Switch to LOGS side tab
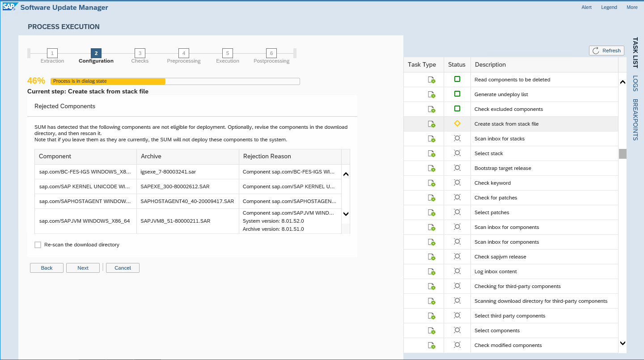This screenshot has width=644, height=360. click(635, 84)
